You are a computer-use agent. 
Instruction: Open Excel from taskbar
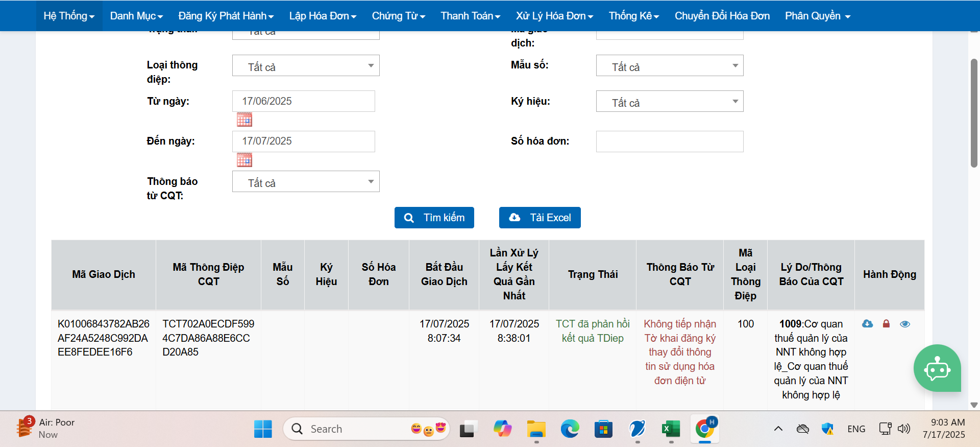point(671,429)
